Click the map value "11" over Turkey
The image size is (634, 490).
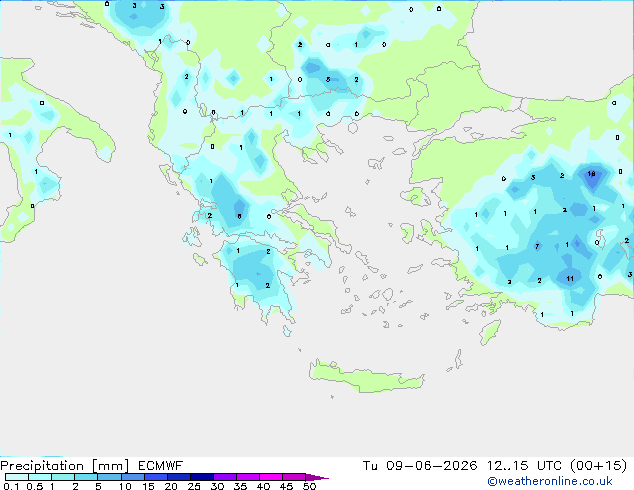click(570, 279)
